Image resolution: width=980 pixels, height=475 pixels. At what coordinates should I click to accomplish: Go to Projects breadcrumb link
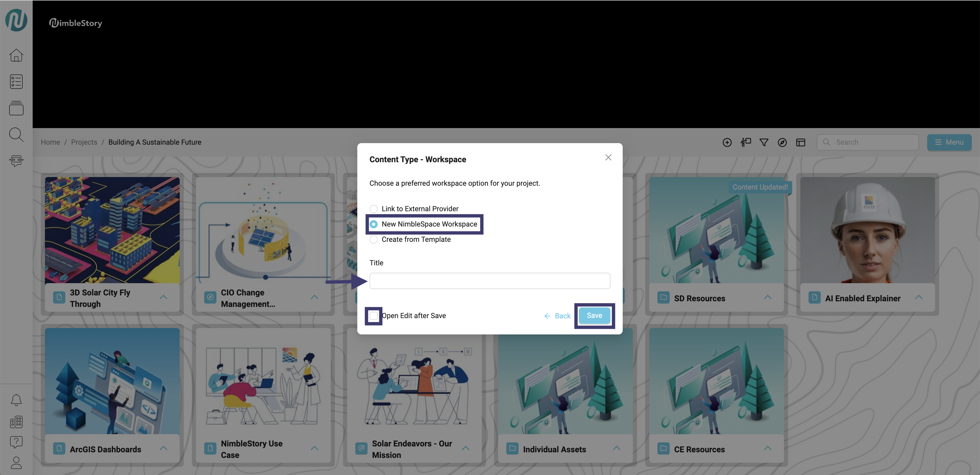(x=84, y=142)
